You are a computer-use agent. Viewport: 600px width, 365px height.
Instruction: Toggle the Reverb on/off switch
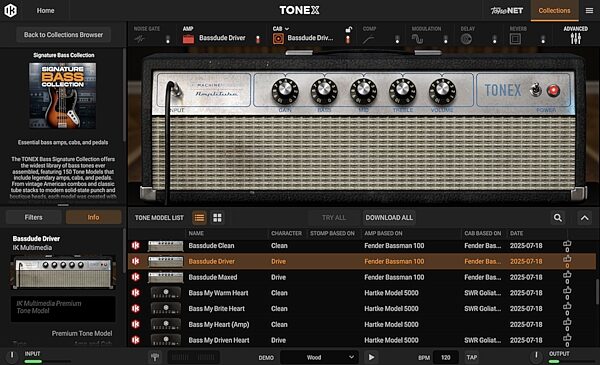(543, 39)
